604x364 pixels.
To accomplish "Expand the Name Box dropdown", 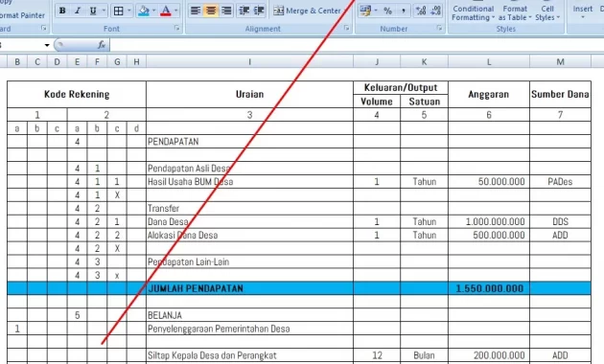I will pyautogui.click(x=47, y=45).
